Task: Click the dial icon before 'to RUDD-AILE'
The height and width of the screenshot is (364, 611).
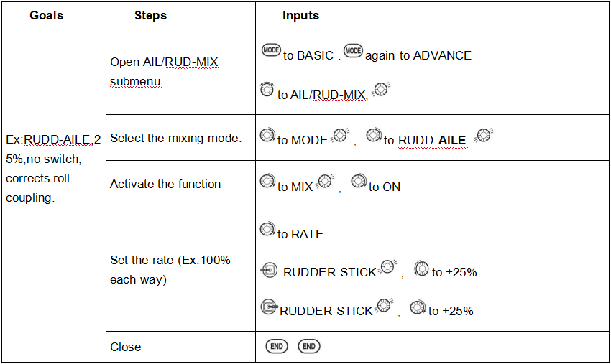Action: [x=373, y=136]
